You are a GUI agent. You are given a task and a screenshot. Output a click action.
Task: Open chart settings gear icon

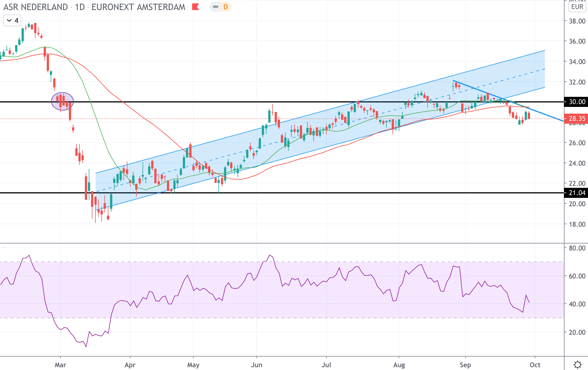(x=577, y=364)
